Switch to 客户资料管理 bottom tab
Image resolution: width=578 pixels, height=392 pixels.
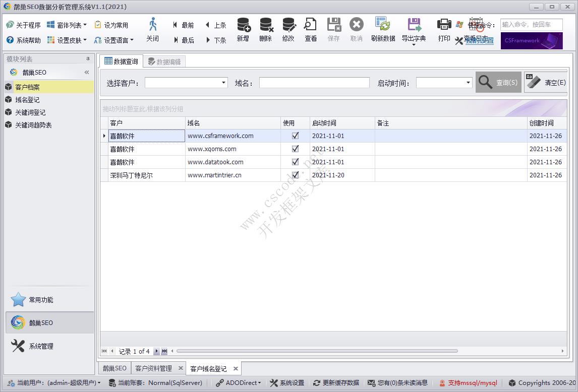click(x=154, y=368)
